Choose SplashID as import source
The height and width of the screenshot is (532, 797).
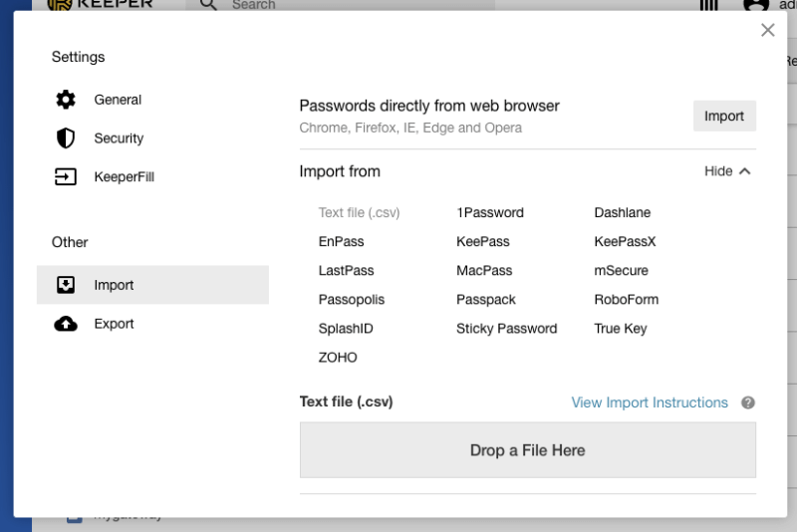pyautogui.click(x=346, y=328)
